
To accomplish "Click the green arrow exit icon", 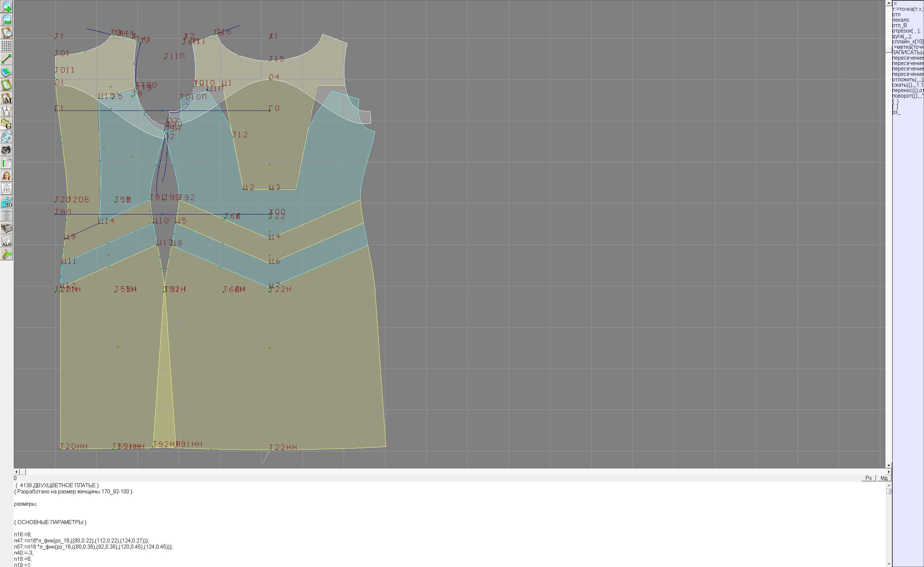I will tap(6, 254).
